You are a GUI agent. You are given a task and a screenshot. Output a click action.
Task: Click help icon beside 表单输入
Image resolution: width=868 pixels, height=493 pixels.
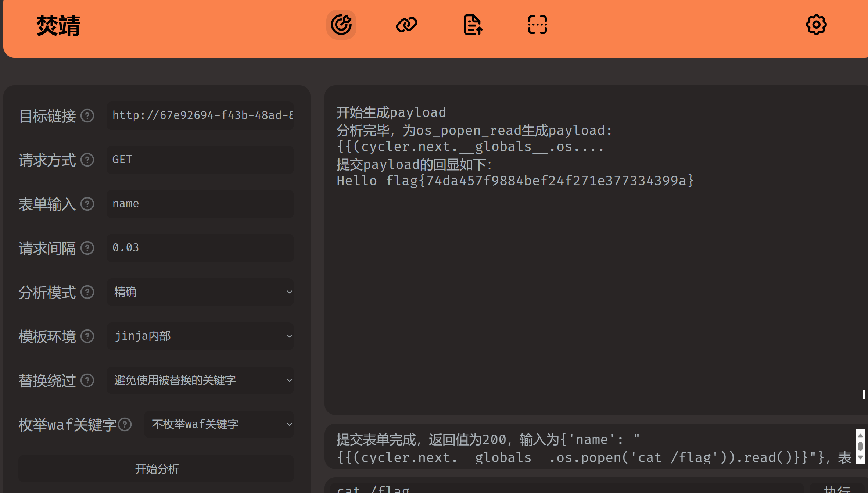tap(87, 204)
